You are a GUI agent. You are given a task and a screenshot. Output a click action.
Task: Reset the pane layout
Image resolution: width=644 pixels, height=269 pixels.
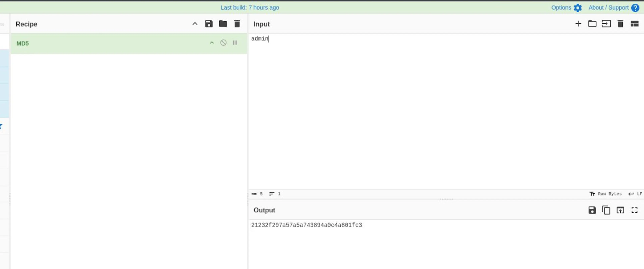tap(634, 24)
